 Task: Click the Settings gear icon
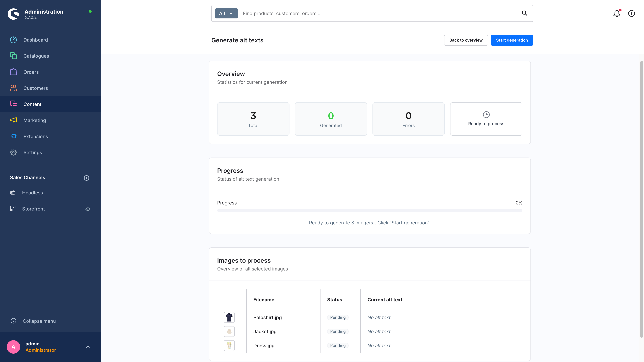pyautogui.click(x=13, y=152)
